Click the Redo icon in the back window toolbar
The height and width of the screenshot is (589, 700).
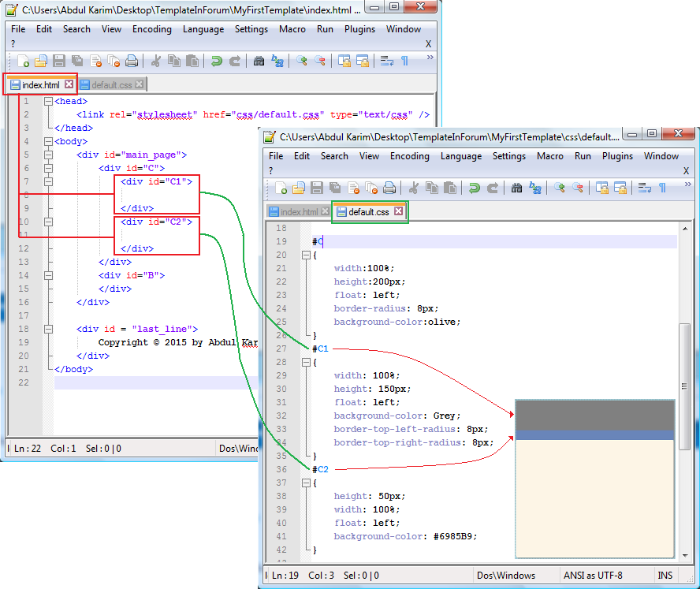pyautogui.click(x=234, y=61)
